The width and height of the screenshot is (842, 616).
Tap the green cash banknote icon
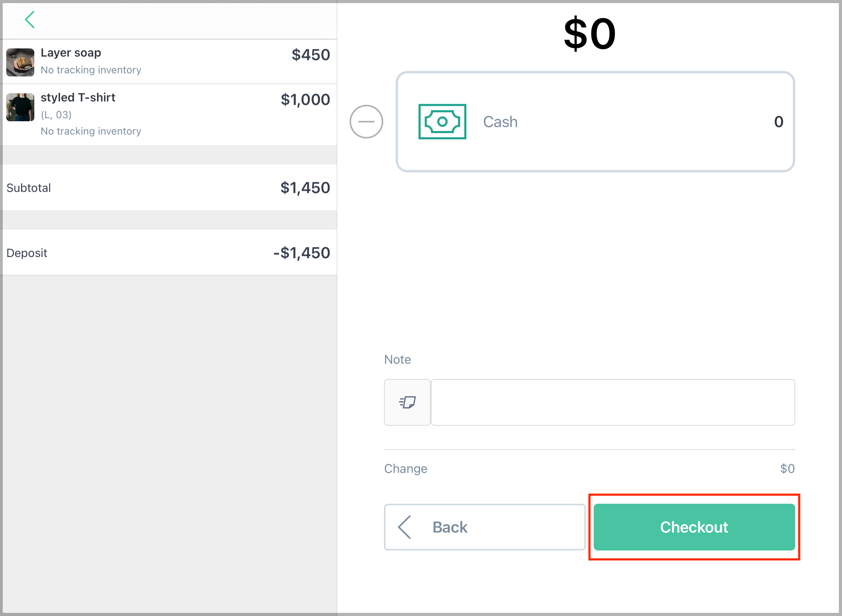tap(442, 122)
